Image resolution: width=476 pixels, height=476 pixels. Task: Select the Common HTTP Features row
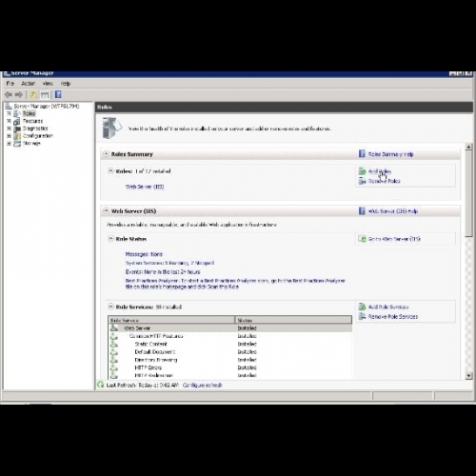230,336
